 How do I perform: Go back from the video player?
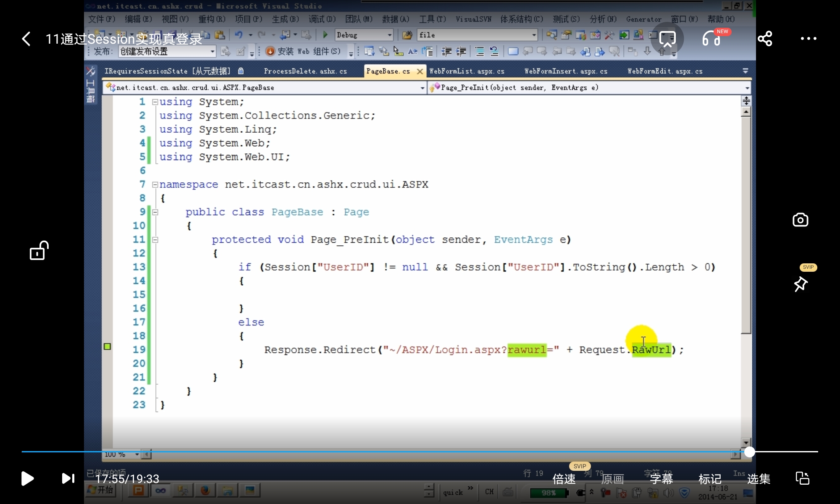click(26, 39)
